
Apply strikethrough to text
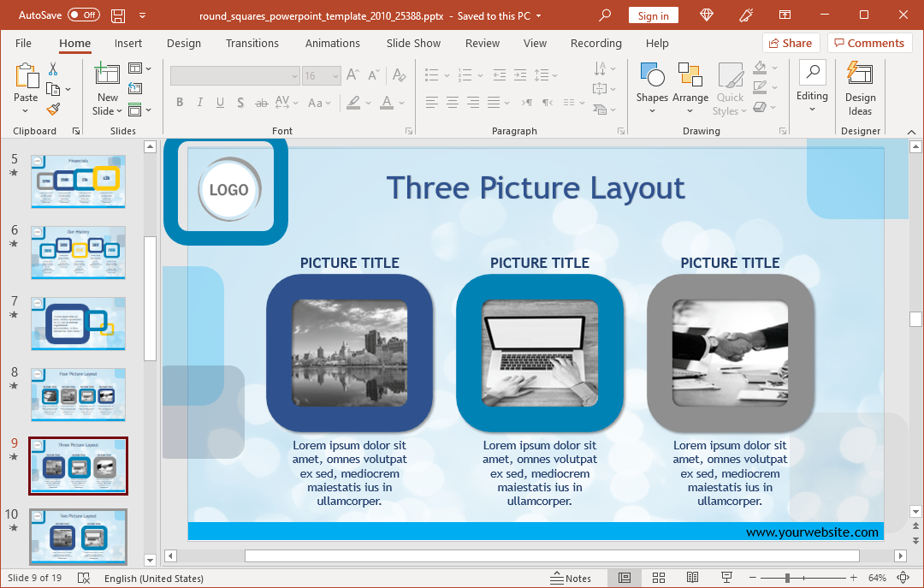coord(261,102)
